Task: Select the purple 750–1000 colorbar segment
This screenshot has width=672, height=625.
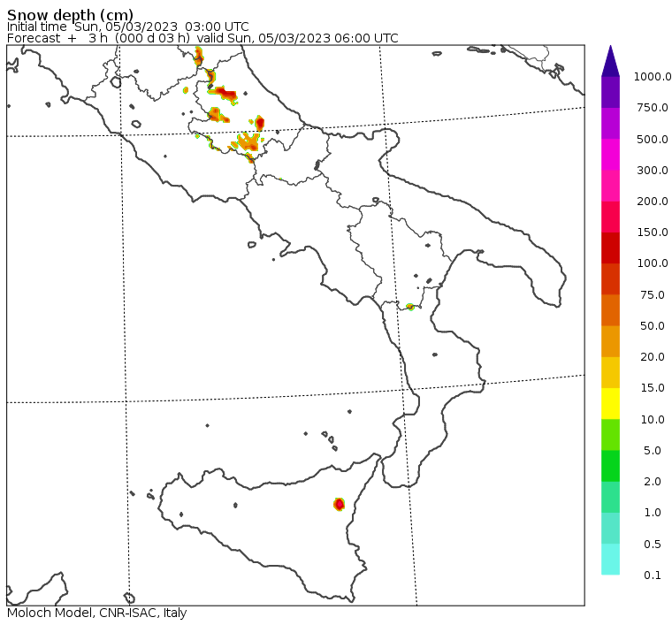Action: click(x=610, y=92)
